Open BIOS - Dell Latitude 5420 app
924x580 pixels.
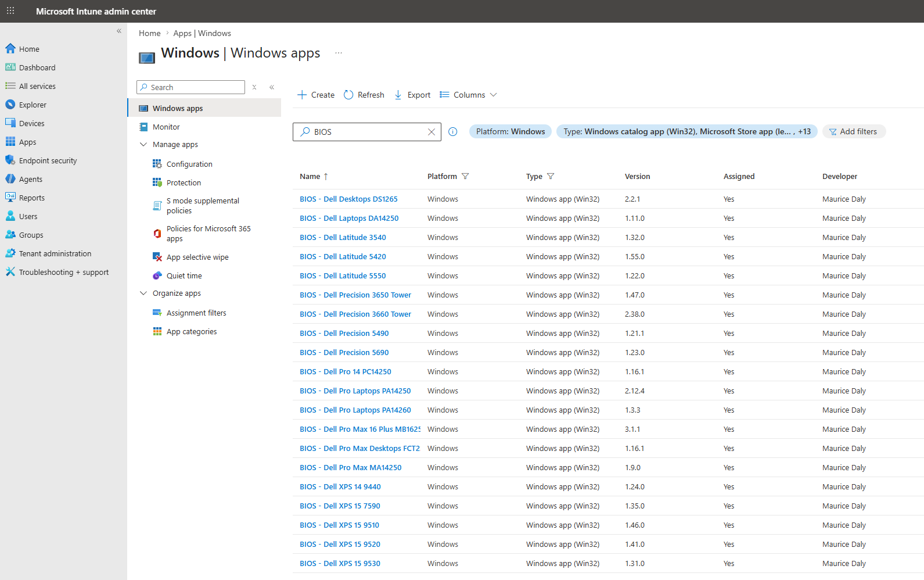(x=343, y=256)
